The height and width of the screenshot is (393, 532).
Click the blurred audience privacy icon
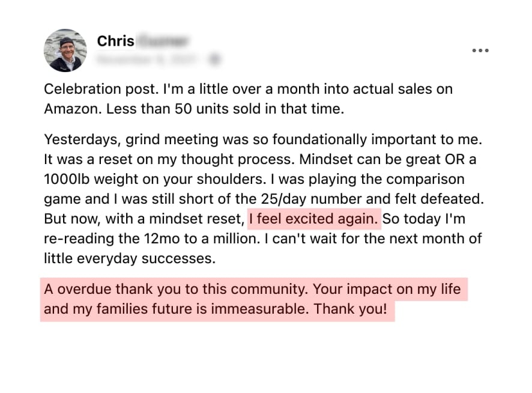coord(214,59)
